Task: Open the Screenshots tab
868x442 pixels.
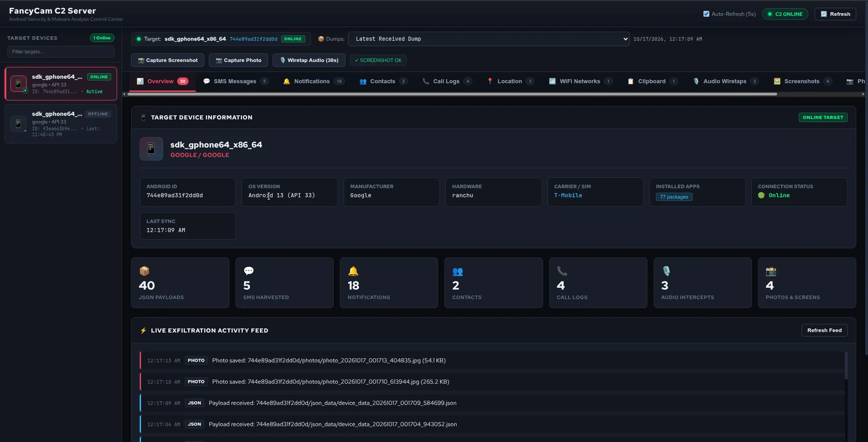Action: click(x=802, y=81)
